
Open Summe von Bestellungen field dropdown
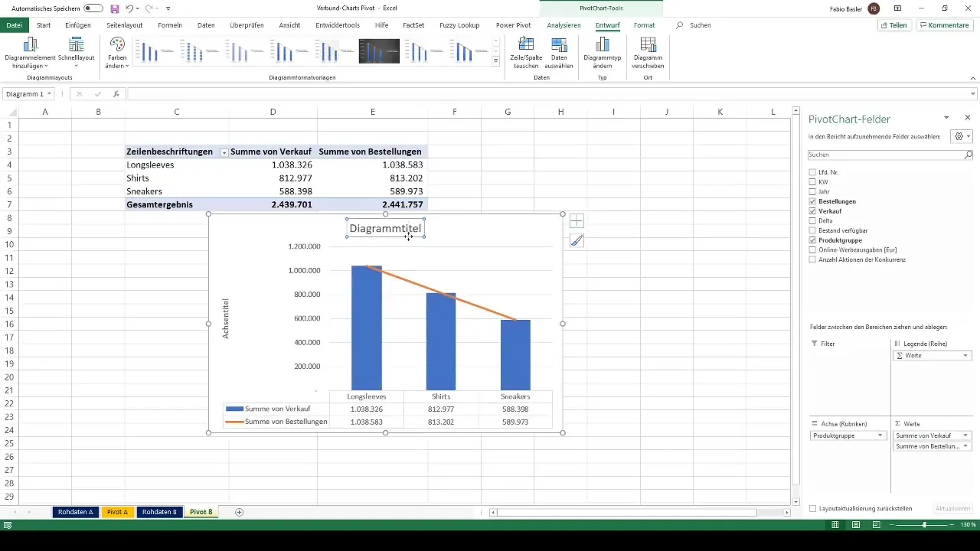[x=965, y=446]
